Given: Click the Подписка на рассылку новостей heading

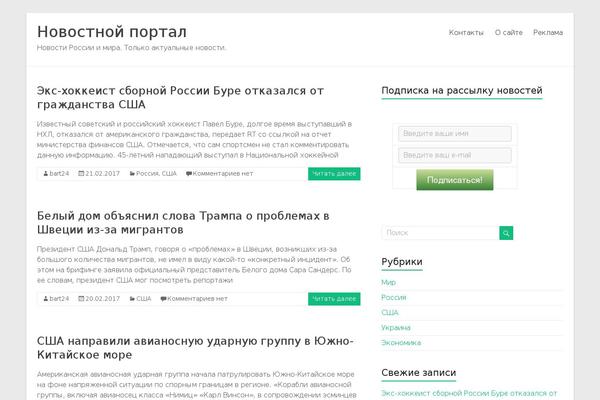Looking at the screenshot, I should (462, 91).
